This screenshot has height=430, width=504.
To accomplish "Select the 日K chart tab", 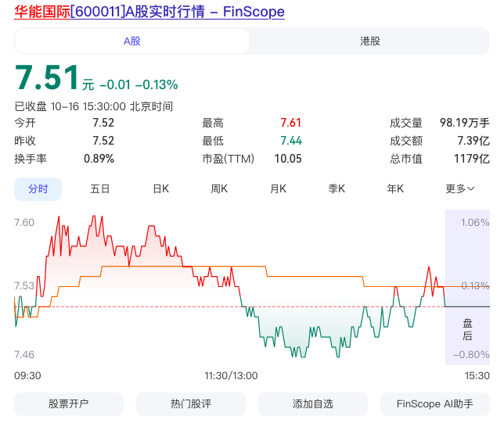I will [160, 189].
